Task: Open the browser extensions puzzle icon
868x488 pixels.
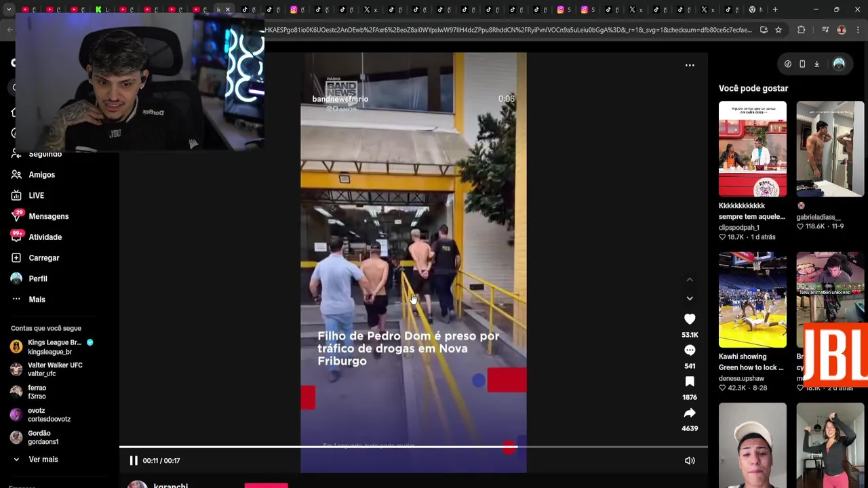Action: point(802,30)
